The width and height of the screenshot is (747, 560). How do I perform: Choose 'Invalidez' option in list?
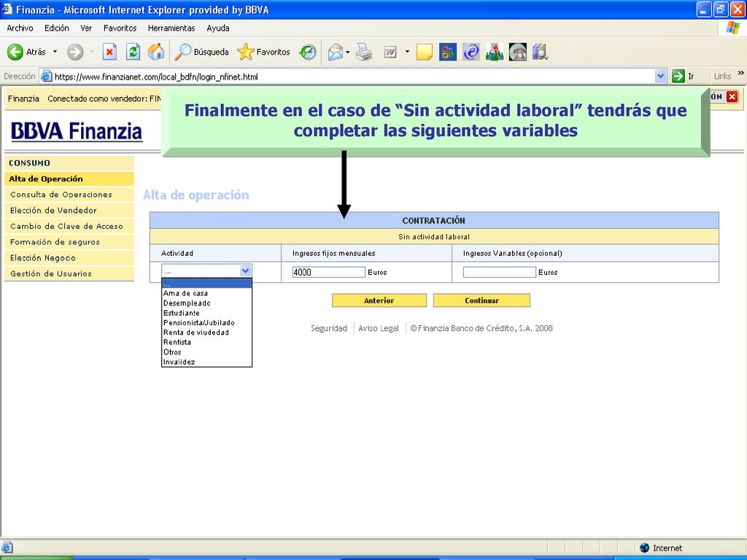pos(206,362)
